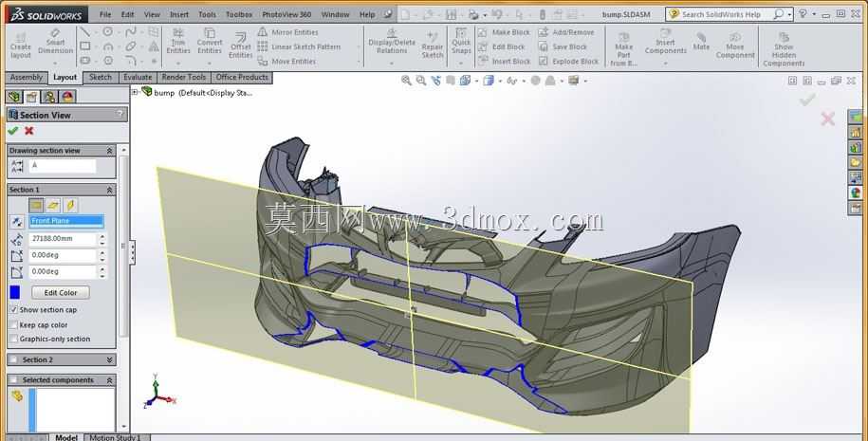868x441 pixels.
Task: Open the ConfigurationManager tab icon
Action: 49,97
